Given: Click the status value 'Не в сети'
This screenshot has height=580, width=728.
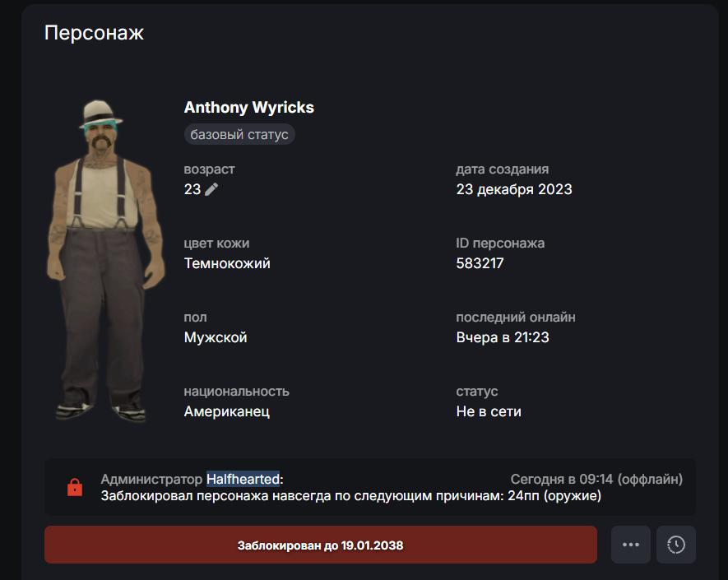Looking at the screenshot, I should pyautogui.click(x=489, y=411).
